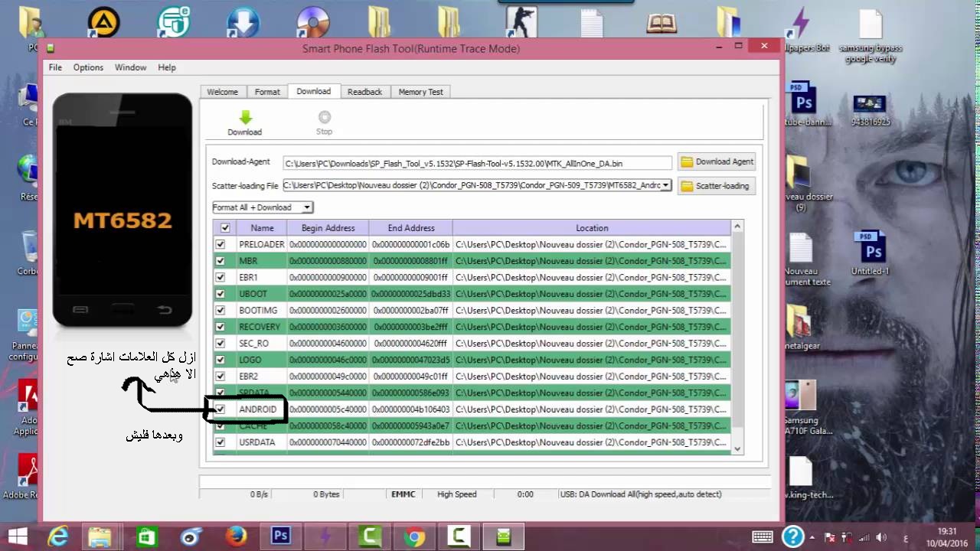The image size is (980, 551).
Task: Toggle the select-all checkbox in the table header
Action: 225,228
